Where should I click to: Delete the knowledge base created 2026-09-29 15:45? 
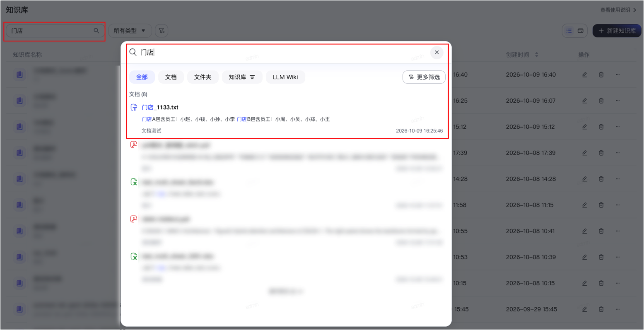[601, 309]
